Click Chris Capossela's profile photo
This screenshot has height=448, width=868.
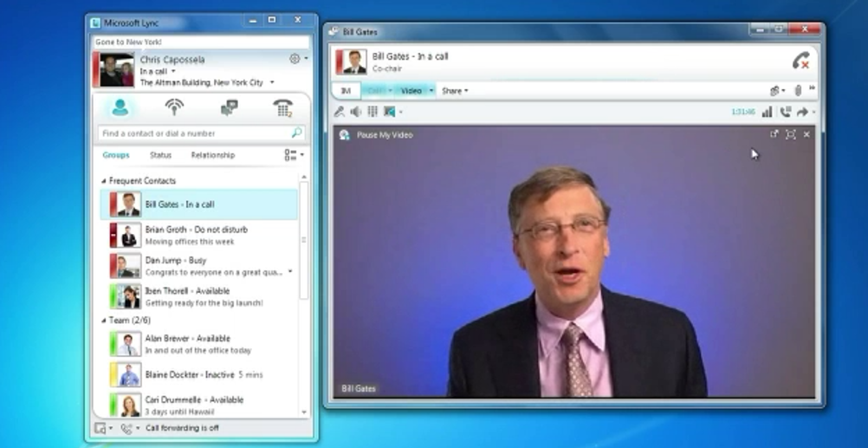click(x=117, y=70)
